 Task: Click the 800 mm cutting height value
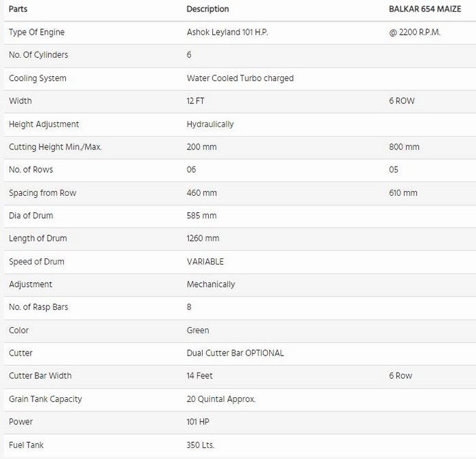tap(404, 147)
